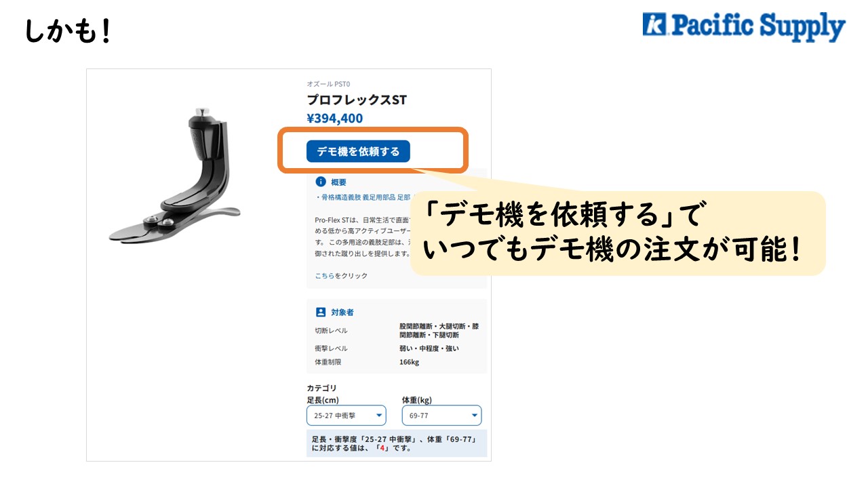
Task: Click the yellow callout about デモ機の注文
Action: 618,233
